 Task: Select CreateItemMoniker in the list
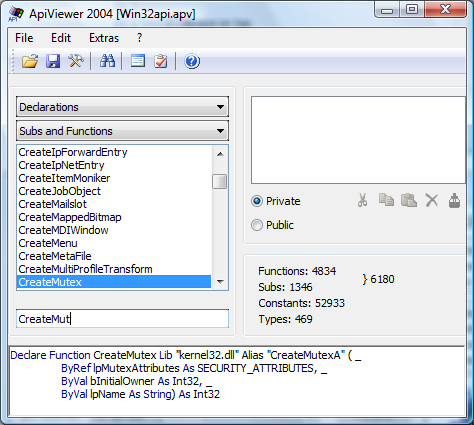pyautogui.click(x=114, y=178)
